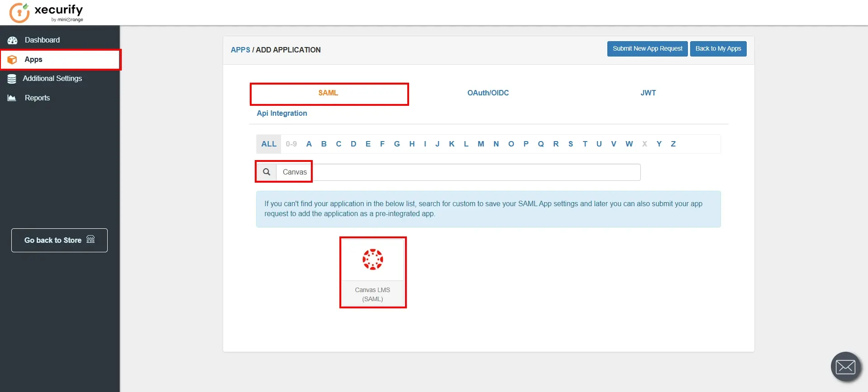Filter apps by letter G
868x392 pixels.
coord(397,144)
